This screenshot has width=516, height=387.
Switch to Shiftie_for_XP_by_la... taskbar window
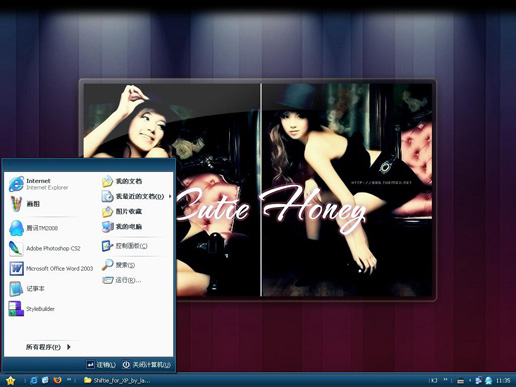pos(117,380)
